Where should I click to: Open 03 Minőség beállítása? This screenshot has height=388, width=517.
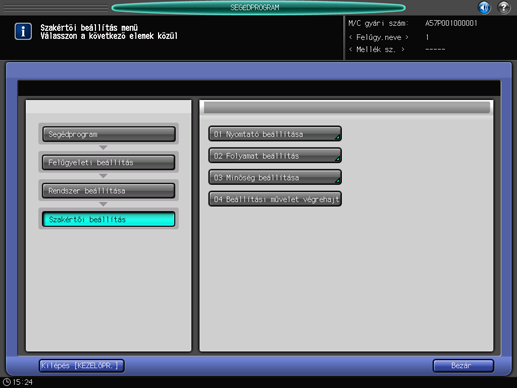(275, 177)
